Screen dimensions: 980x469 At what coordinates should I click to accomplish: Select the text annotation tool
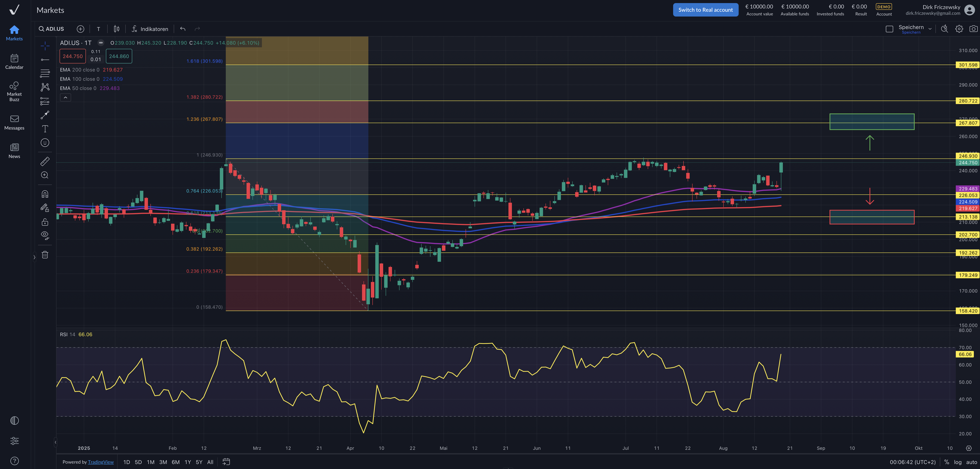click(45, 129)
